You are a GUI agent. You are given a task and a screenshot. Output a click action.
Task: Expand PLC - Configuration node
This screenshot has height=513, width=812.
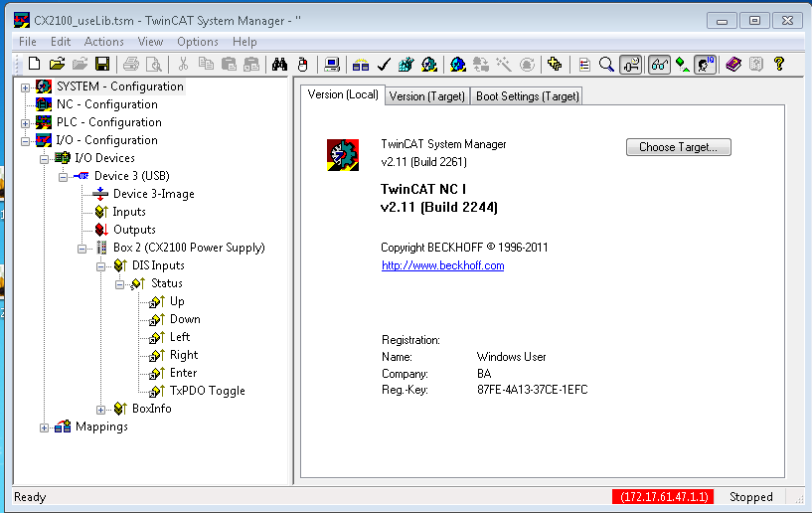(25, 123)
